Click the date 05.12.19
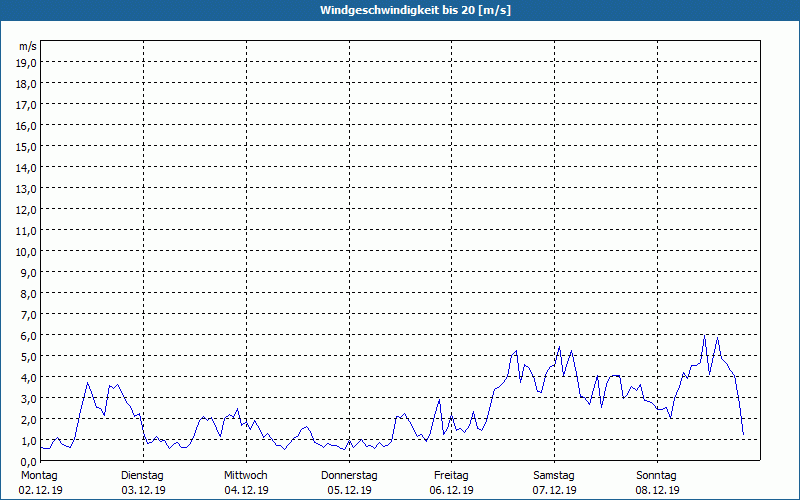The height and width of the screenshot is (500, 800). (x=349, y=490)
